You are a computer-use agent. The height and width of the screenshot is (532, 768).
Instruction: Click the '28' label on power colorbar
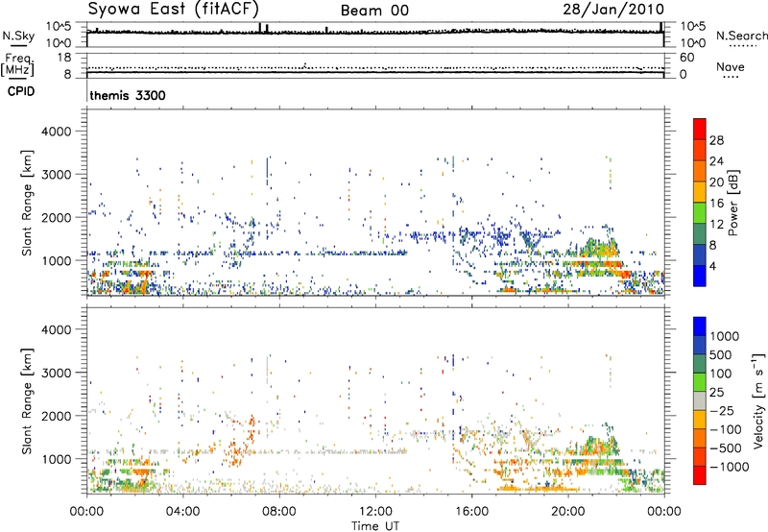coord(716,140)
